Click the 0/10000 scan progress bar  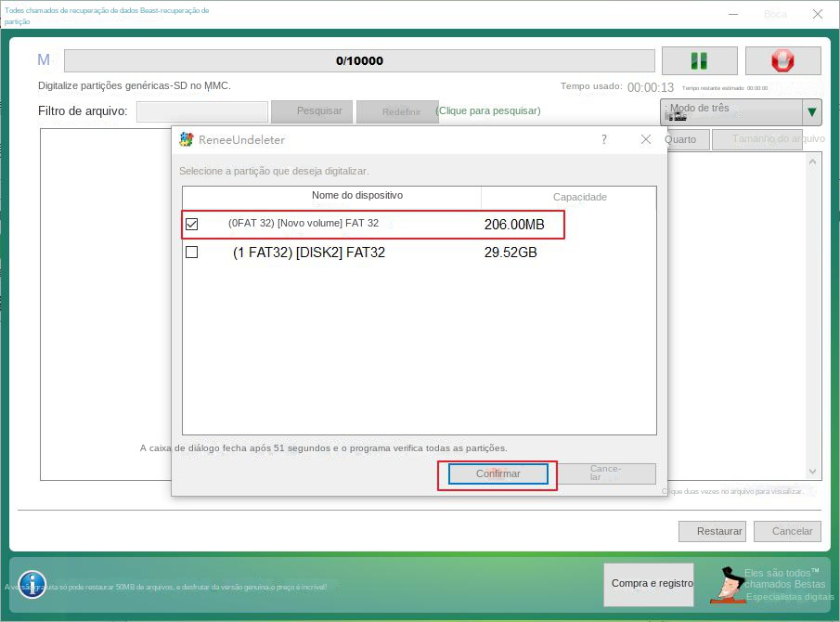point(359,60)
